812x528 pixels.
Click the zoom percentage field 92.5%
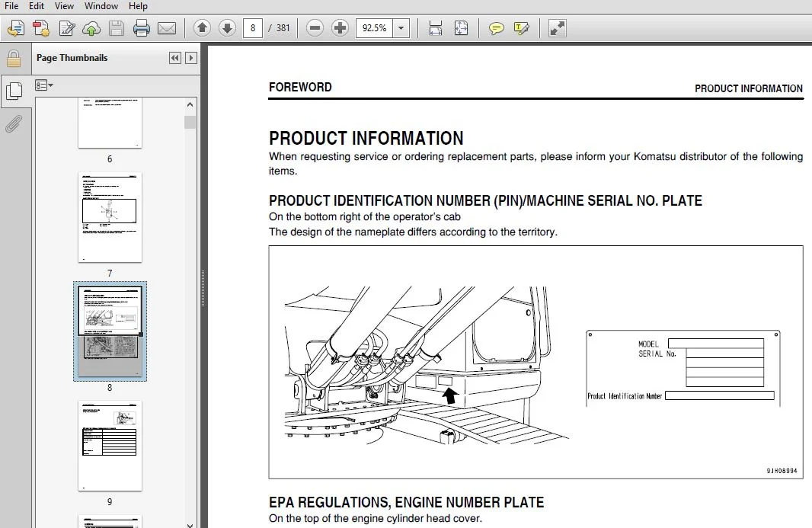[x=375, y=28]
